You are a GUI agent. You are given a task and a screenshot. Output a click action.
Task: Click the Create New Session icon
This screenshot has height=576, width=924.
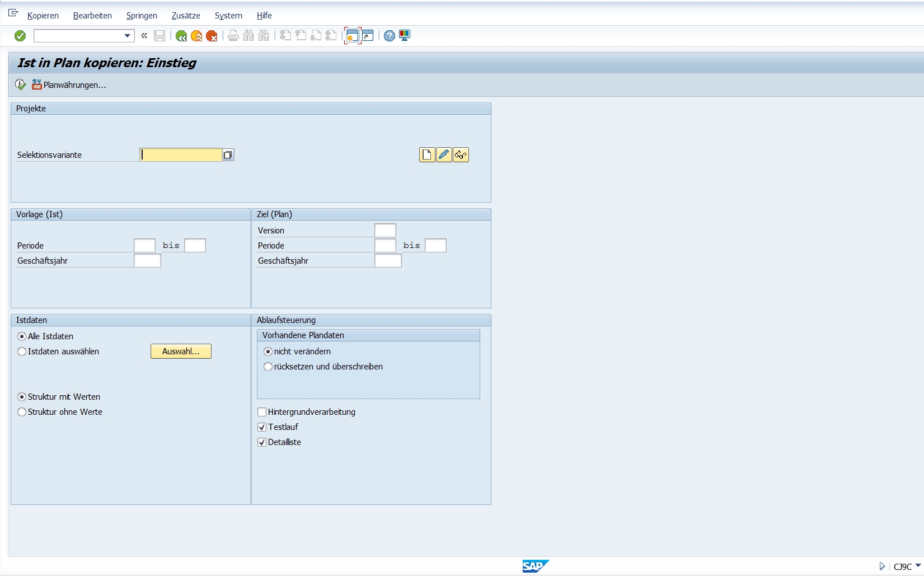click(x=352, y=36)
